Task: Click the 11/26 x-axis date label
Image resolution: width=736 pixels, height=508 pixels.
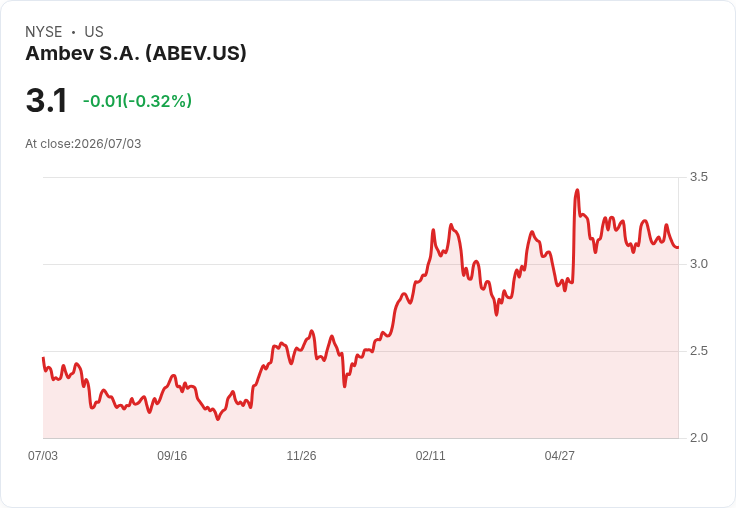Action: pyautogui.click(x=301, y=456)
